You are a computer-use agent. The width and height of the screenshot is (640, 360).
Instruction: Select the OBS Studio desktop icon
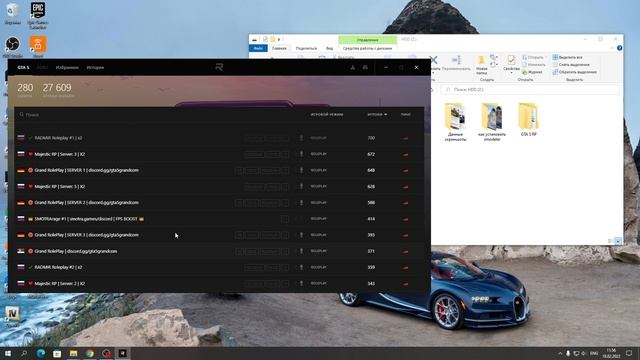(x=12, y=44)
